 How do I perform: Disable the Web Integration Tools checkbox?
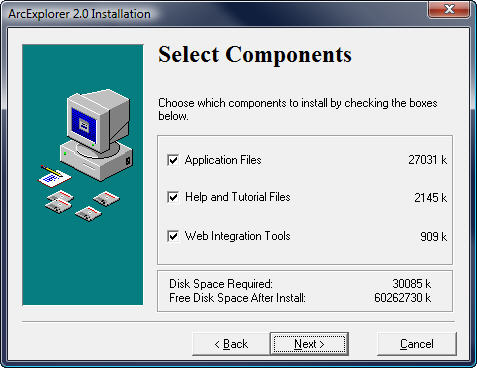point(173,236)
